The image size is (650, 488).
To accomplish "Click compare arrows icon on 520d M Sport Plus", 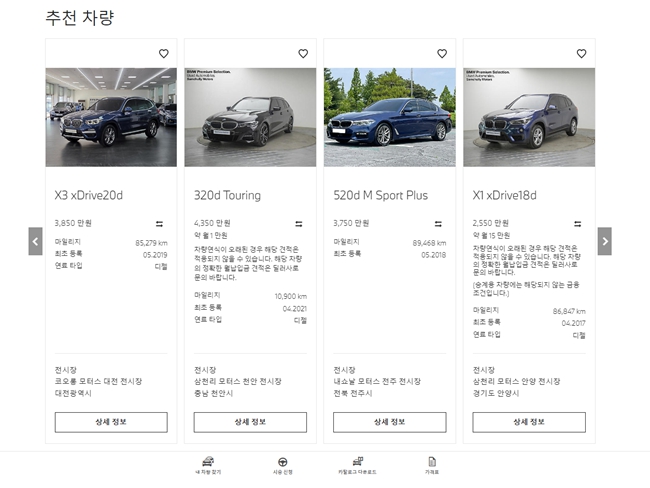I will (x=438, y=224).
